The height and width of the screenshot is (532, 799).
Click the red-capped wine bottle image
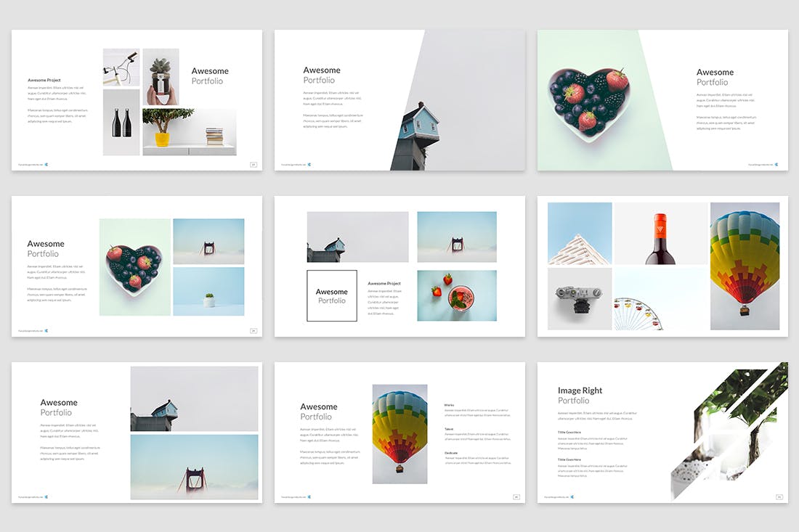click(x=660, y=233)
